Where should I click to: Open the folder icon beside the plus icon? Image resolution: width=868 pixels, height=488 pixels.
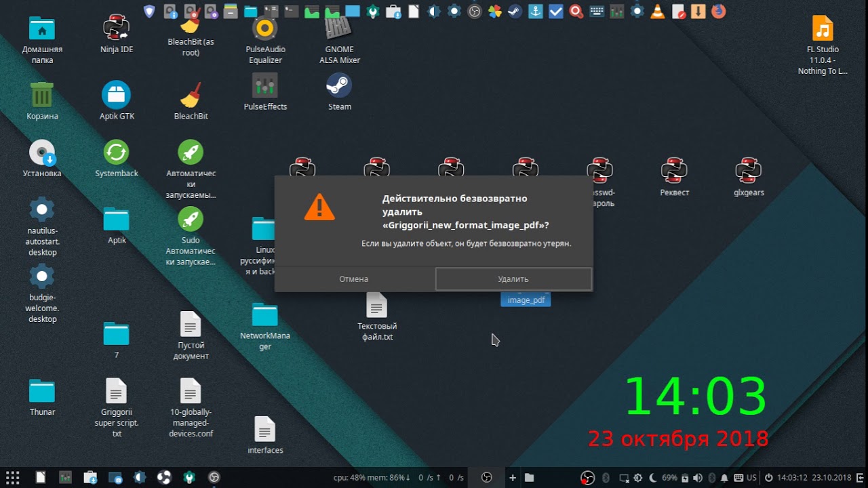529,478
